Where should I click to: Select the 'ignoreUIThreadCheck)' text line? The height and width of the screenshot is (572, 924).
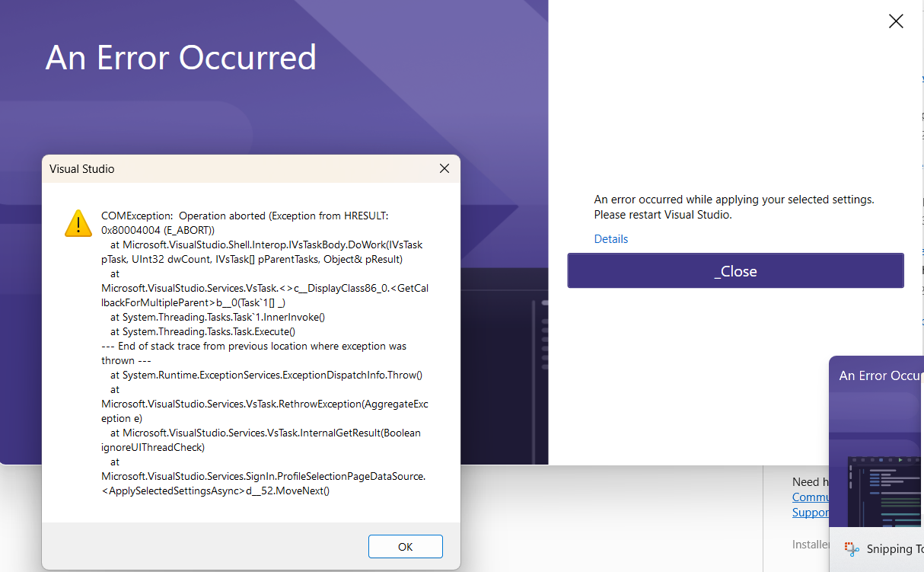point(153,447)
